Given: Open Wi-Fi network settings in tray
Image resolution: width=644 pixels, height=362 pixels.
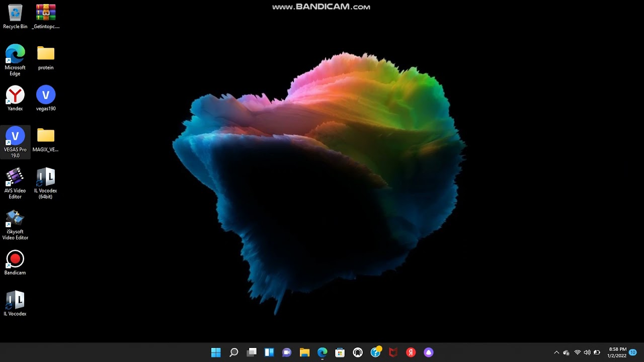Looking at the screenshot, I should click(x=578, y=352).
